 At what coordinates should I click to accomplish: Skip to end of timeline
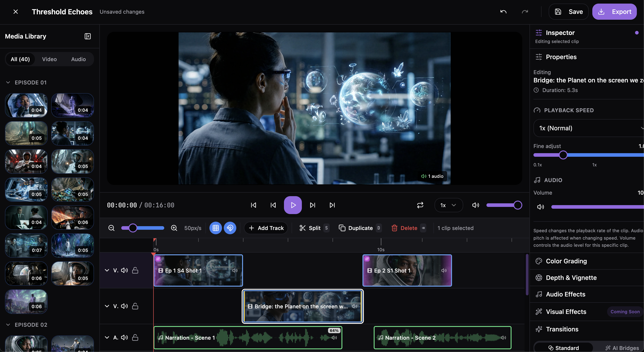[x=332, y=205]
